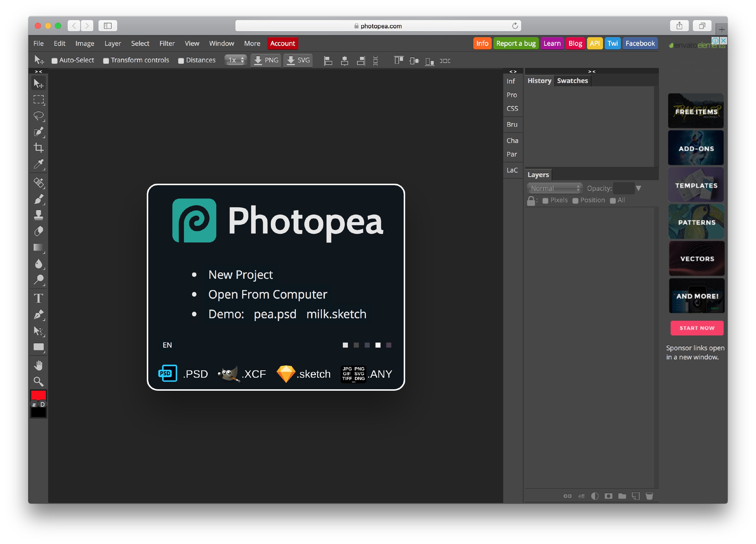Image resolution: width=756 pixels, height=544 pixels.
Task: Click the red foreground color swatch
Action: tap(38, 395)
